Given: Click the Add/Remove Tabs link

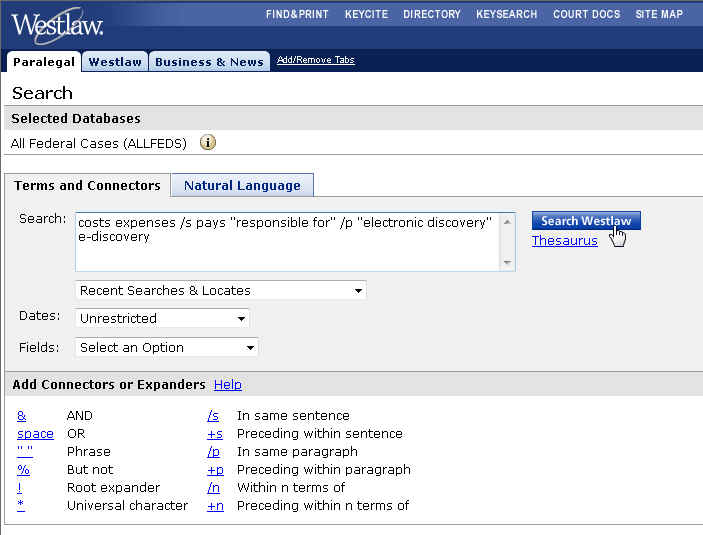Looking at the screenshot, I should point(315,60).
